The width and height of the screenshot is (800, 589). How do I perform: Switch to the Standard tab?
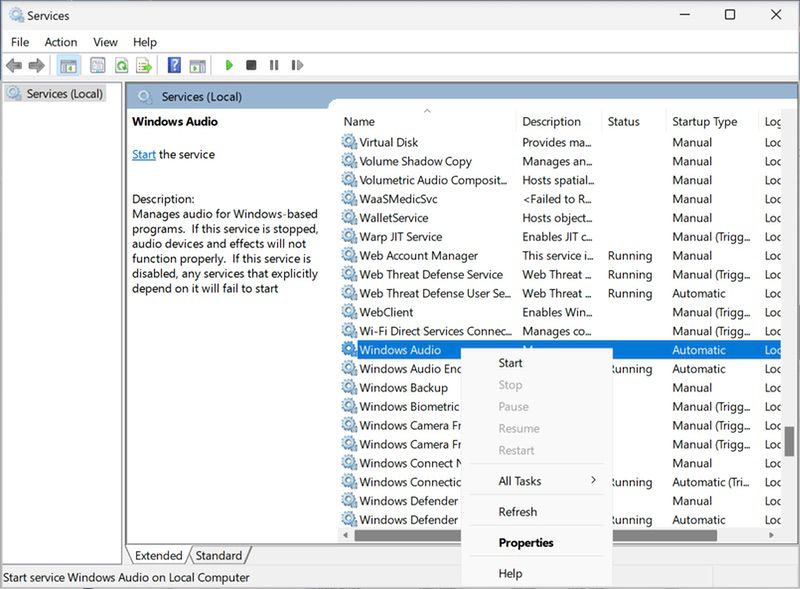coord(219,555)
